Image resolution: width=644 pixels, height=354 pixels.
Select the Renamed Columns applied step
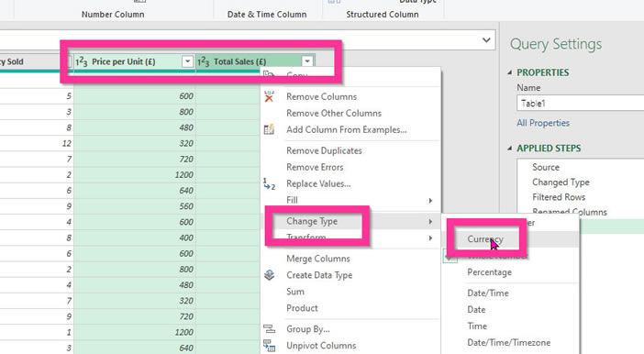(x=570, y=212)
